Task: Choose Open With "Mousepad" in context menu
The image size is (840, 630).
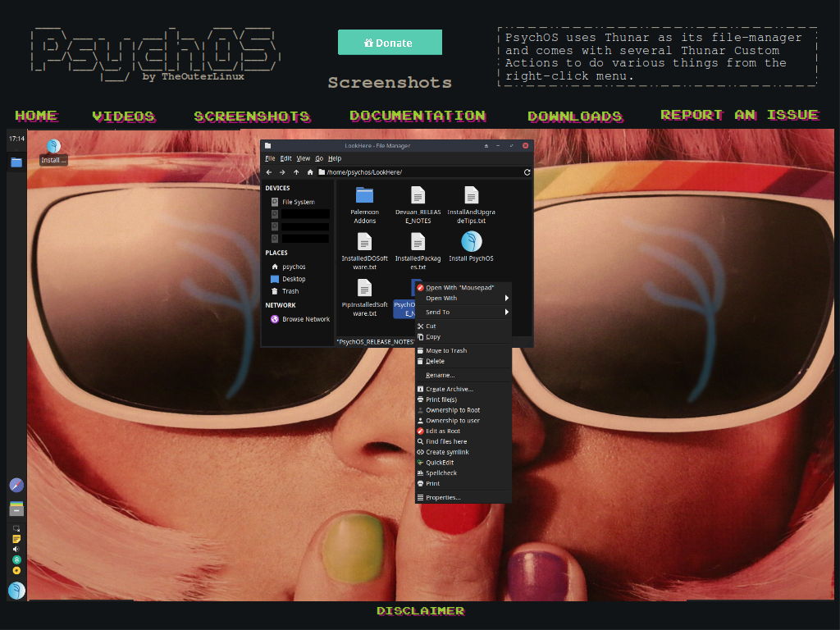Action: tap(463, 288)
